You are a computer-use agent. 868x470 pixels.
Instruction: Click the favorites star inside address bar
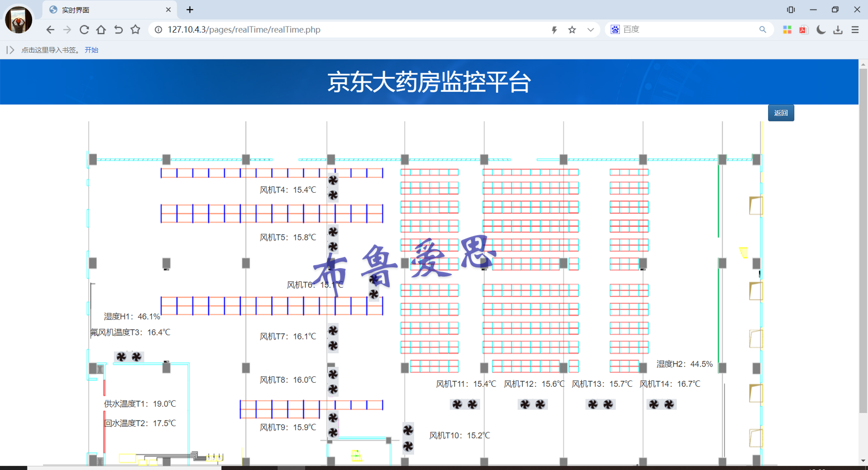click(x=572, y=30)
